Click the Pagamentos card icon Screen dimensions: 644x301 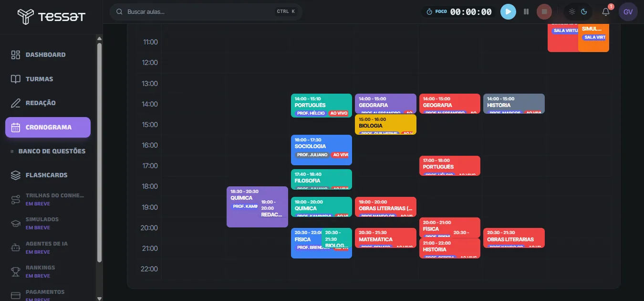click(15, 295)
